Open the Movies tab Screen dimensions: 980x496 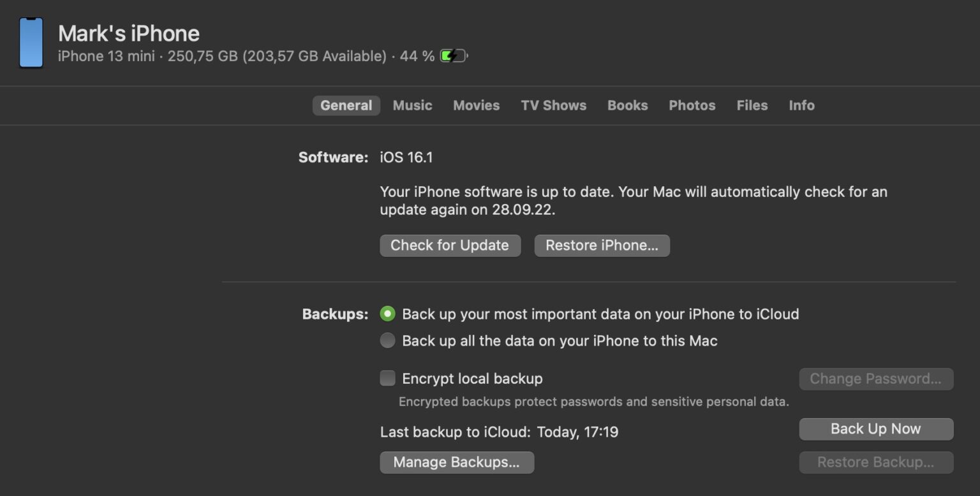coord(476,105)
